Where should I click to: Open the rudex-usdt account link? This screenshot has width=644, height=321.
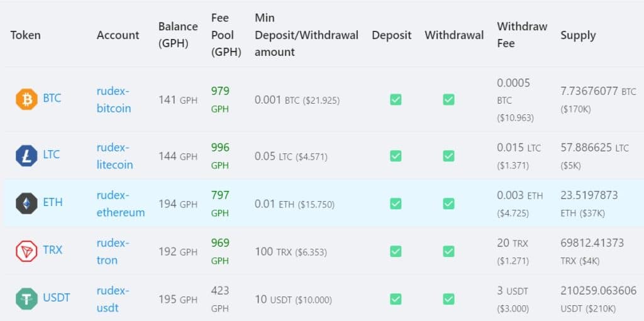click(113, 298)
